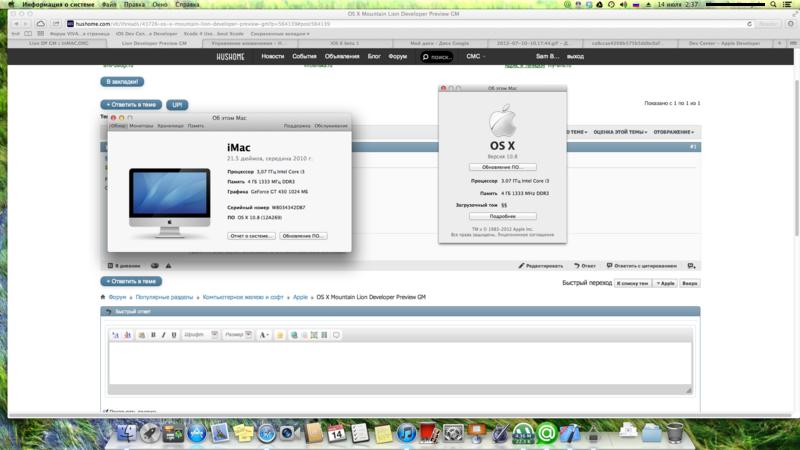Screen dimensions: 800x450
Task: Open new tab with plus button
Action: click(779, 43)
